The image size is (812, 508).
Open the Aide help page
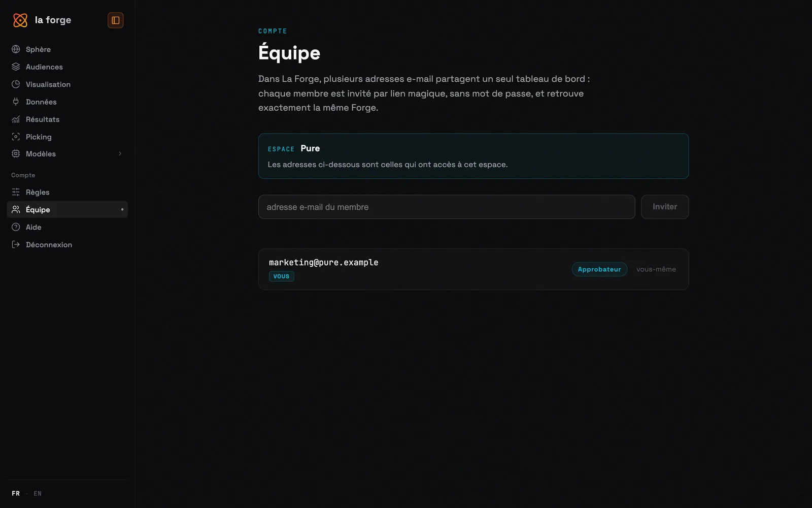[x=67, y=227]
